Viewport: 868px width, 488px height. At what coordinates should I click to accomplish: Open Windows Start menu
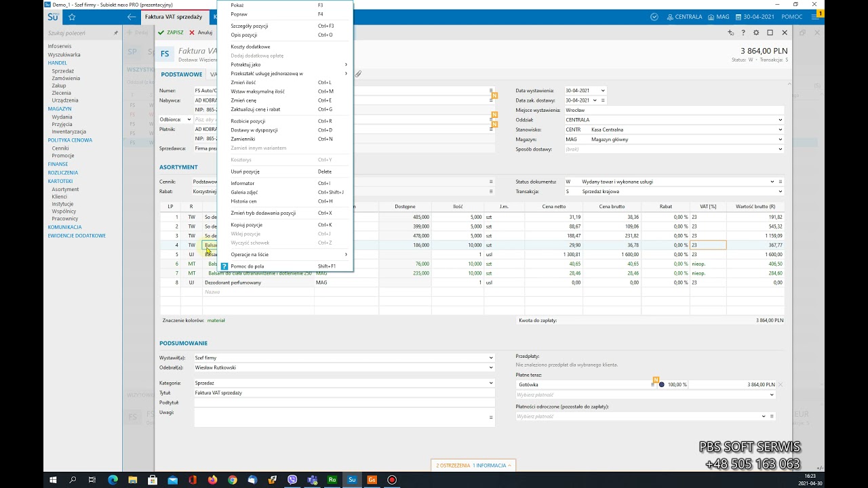(x=53, y=480)
